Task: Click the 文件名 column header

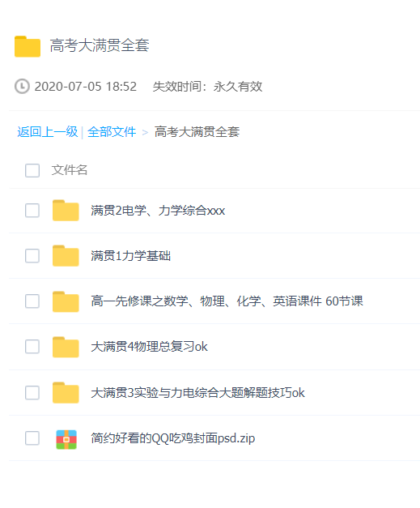Action: (70, 170)
